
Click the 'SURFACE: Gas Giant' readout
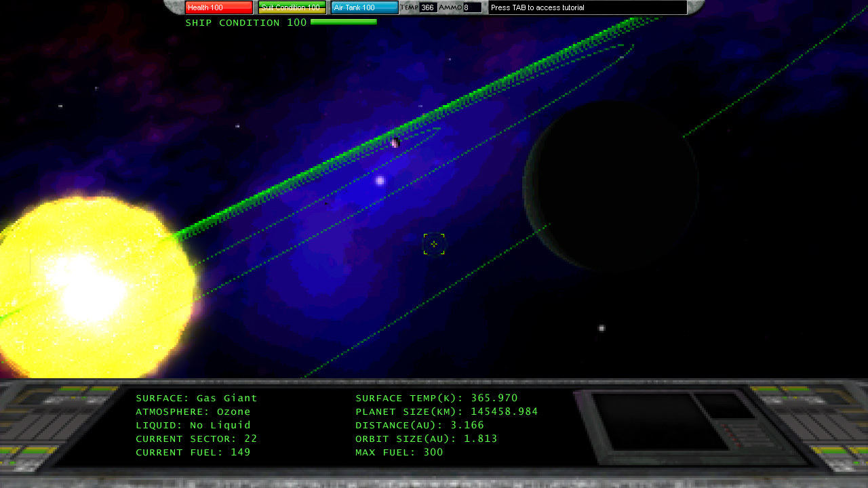click(197, 399)
